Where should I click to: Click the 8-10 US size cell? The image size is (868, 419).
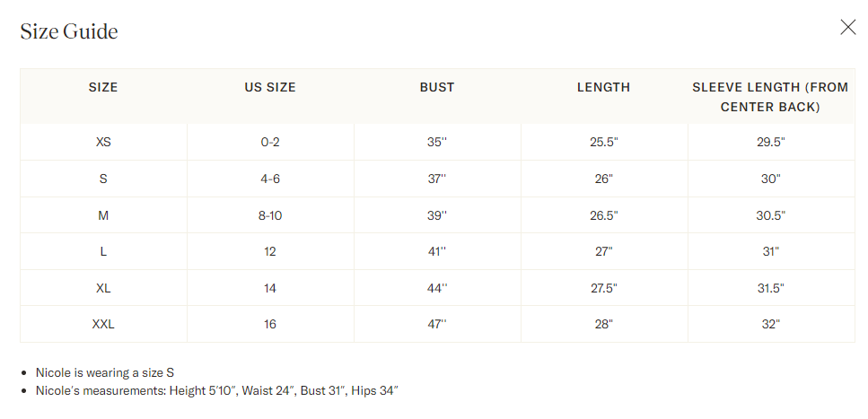(x=270, y=215)
